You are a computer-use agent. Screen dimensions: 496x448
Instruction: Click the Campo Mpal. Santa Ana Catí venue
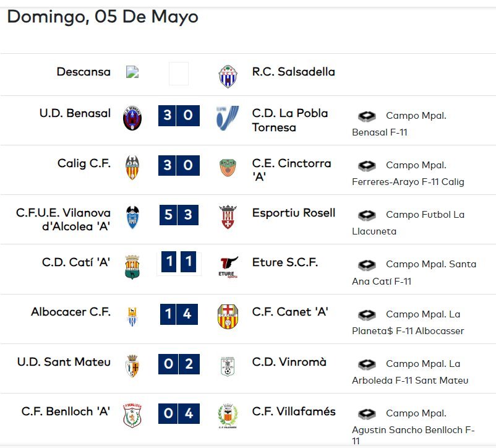[414, 272]
